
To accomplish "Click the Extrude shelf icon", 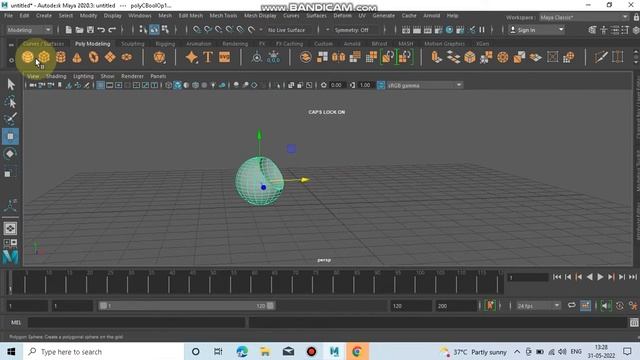I will [436, 57].
